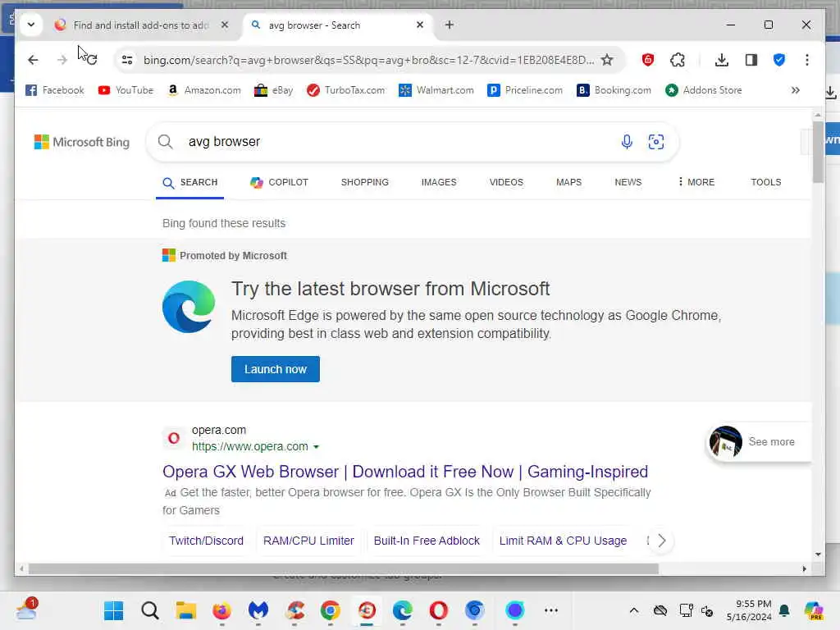Open the red shield adblock extension
This screenshot has height=630, width=840.
[648, 60]
